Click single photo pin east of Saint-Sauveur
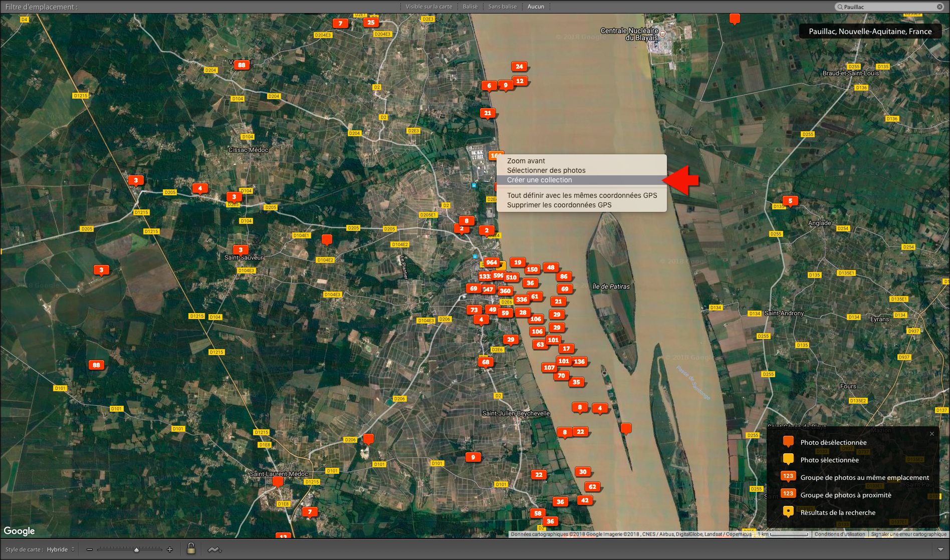Image resolution: width=950 pixels, height=560 pixels. click(327, 239)
